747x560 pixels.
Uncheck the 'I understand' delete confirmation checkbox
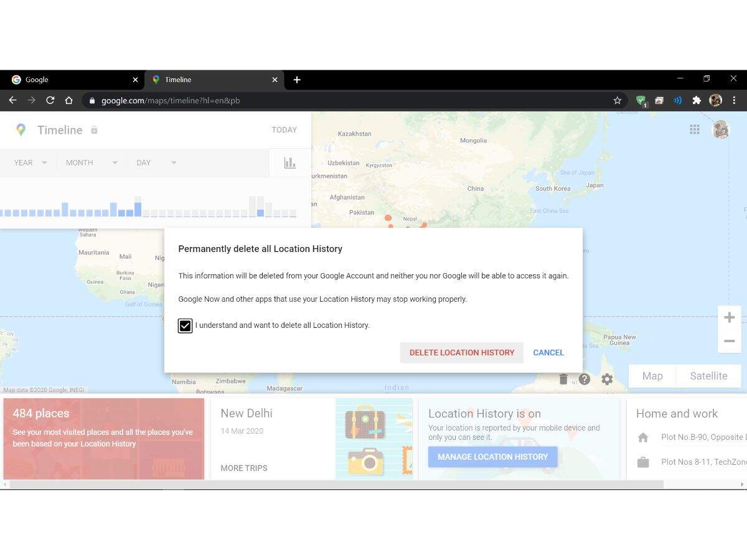pos(185,325)
